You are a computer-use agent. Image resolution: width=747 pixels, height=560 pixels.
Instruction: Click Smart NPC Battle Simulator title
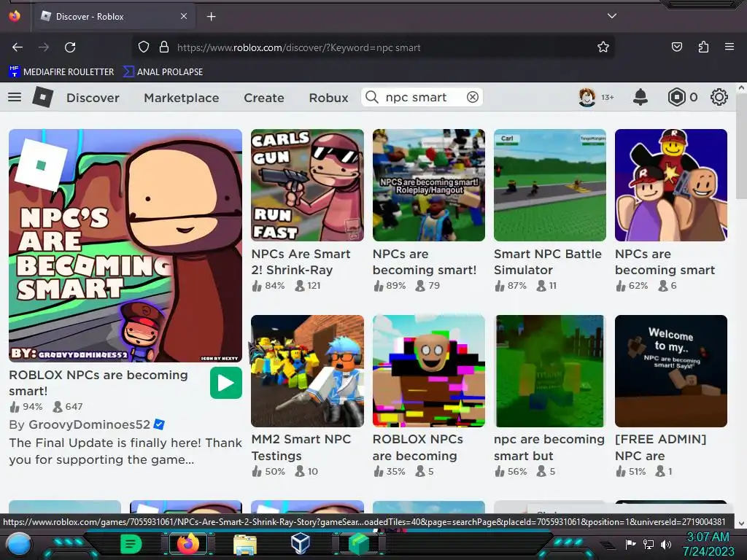(x=548, y=262)
